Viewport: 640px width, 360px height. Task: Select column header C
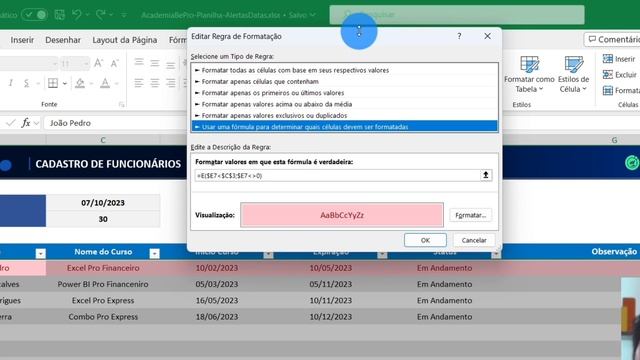103,140
